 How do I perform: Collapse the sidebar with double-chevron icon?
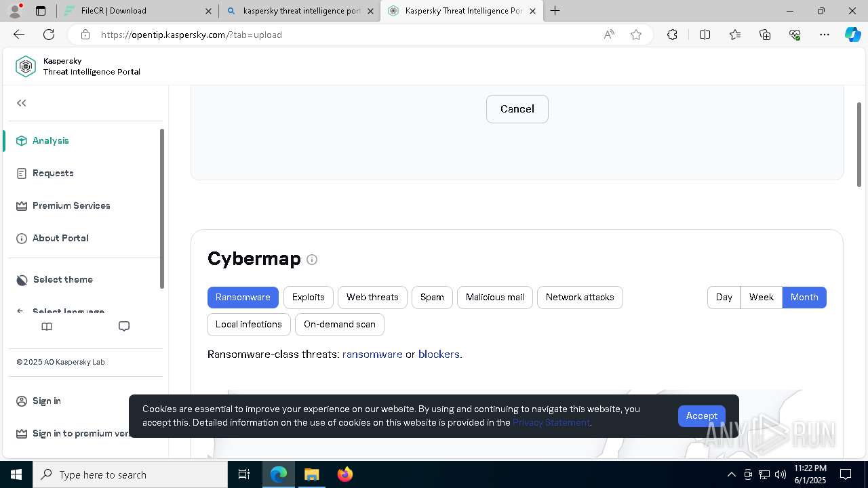[22, 103]
